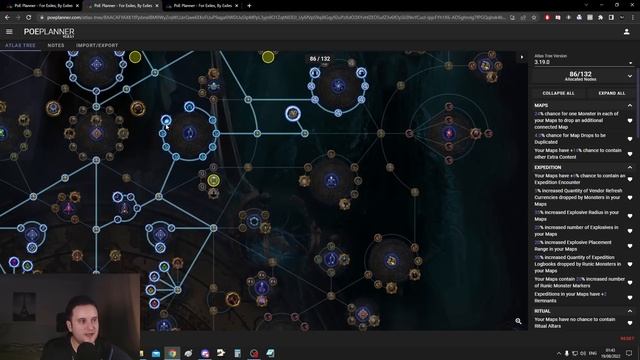Show hidden system tray icons
The width and height of the screenshot is (640, 360).
[558, 353]
